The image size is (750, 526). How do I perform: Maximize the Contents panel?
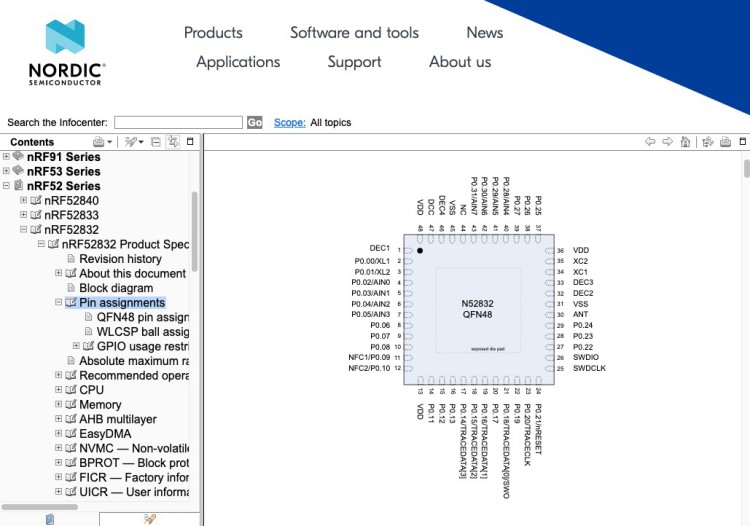(x=190, y=142)
